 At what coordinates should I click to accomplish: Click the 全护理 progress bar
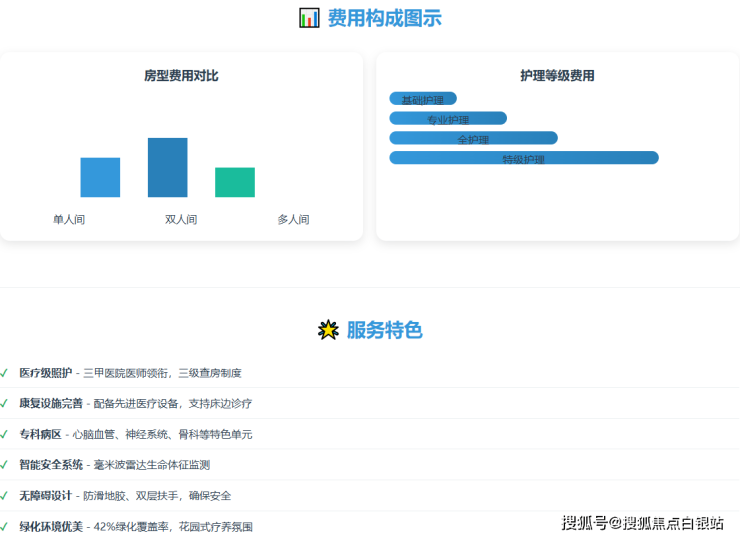point(473,138)
